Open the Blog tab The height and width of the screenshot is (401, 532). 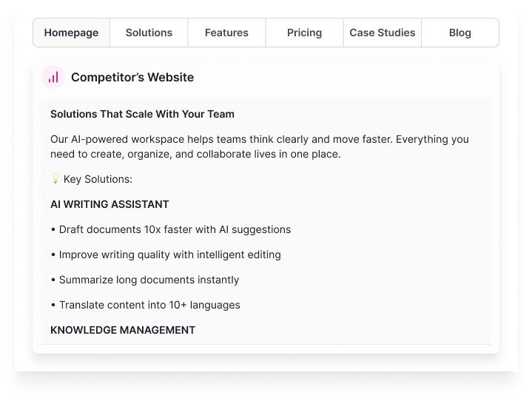[459, 33]
